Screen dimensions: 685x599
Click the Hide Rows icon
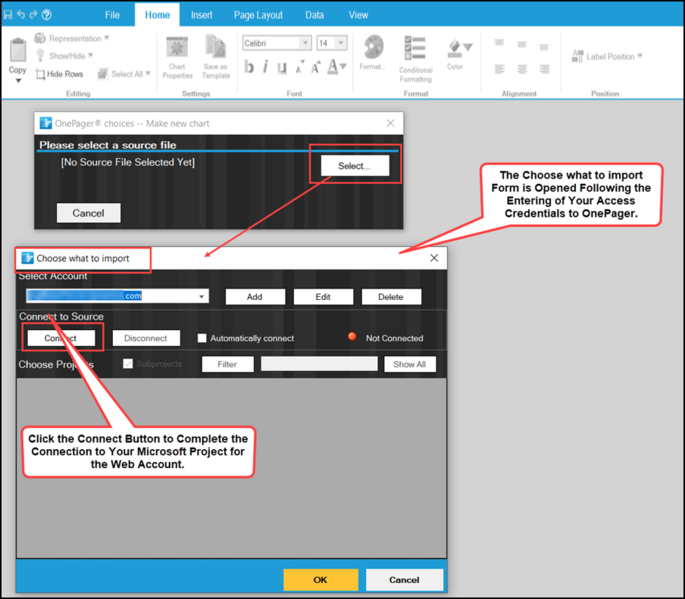click(40, 74)
